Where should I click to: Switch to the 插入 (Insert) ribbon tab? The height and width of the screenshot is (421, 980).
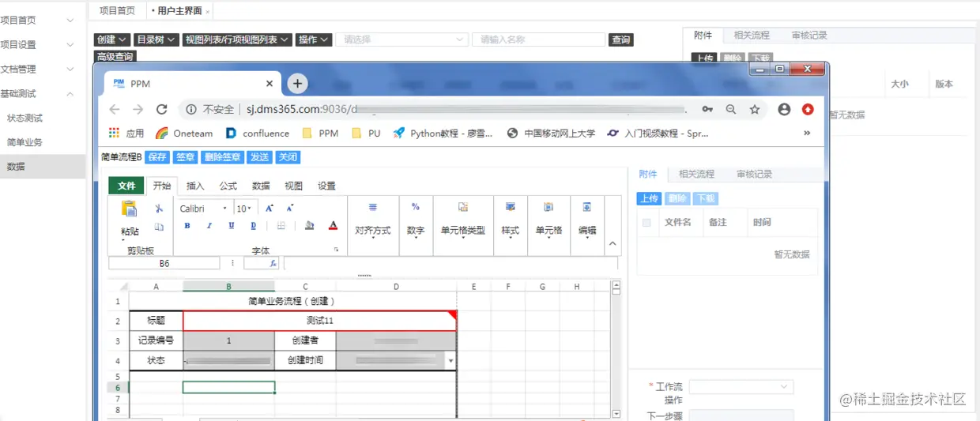(x=195, y=186)
